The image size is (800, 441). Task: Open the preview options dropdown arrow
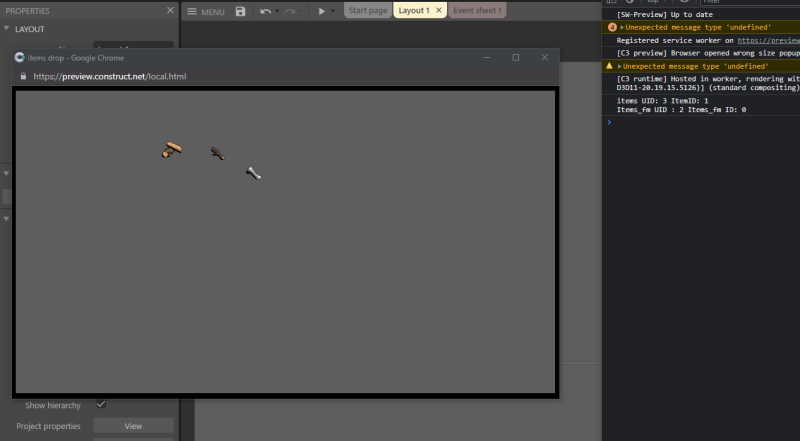coord(333,11)
